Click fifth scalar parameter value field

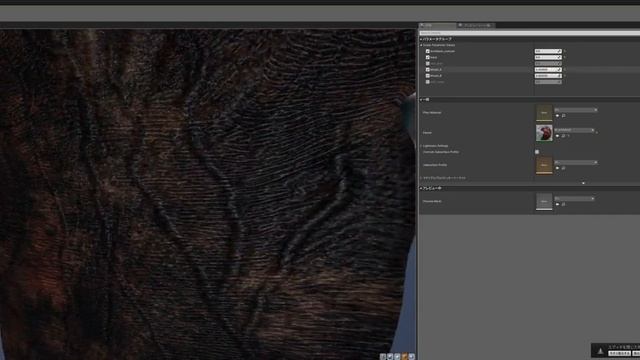[x=548, y=76]
